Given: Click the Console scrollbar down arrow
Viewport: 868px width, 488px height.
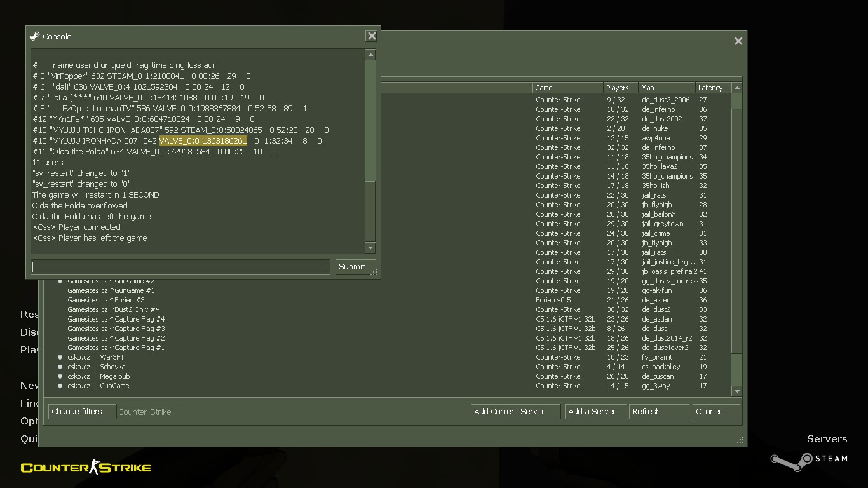Looking at the screenshot, I should point(370,248).
